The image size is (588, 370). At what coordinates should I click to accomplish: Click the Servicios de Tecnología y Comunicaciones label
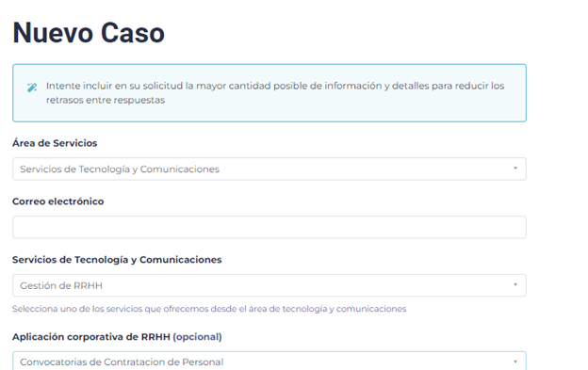tap(117, 260)
